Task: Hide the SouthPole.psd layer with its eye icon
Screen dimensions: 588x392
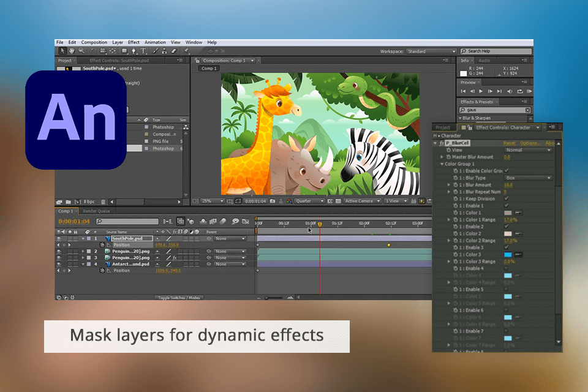Action: pos(59,239)
